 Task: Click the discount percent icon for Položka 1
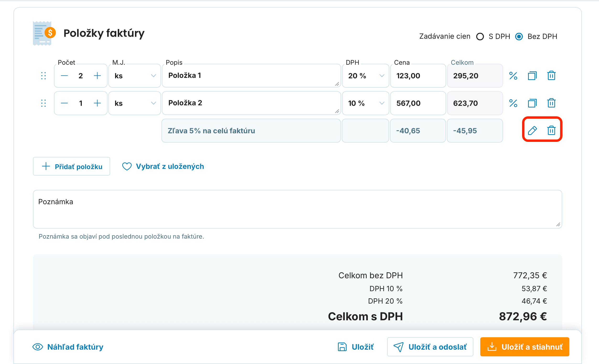(513, 76)
